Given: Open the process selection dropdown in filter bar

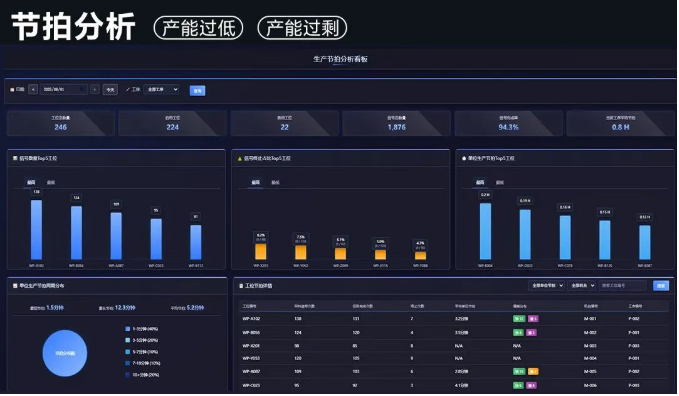Looking at the screenshot, I should (161, 90).
